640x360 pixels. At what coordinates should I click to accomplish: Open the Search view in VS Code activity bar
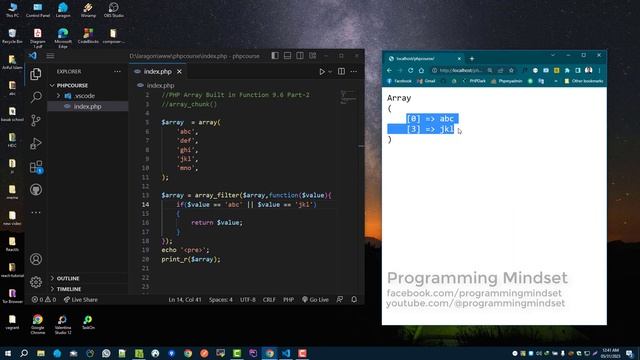click(x=36, y=97)
